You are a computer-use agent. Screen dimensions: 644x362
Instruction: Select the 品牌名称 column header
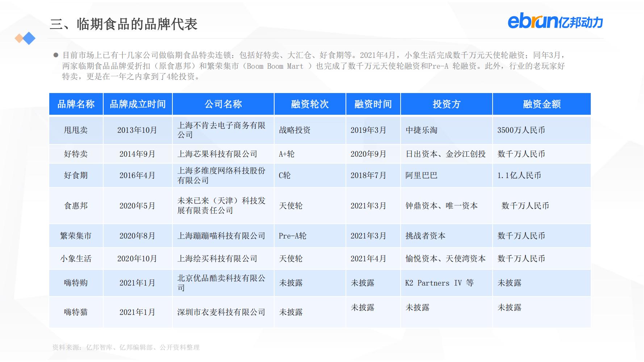[76, 104]
